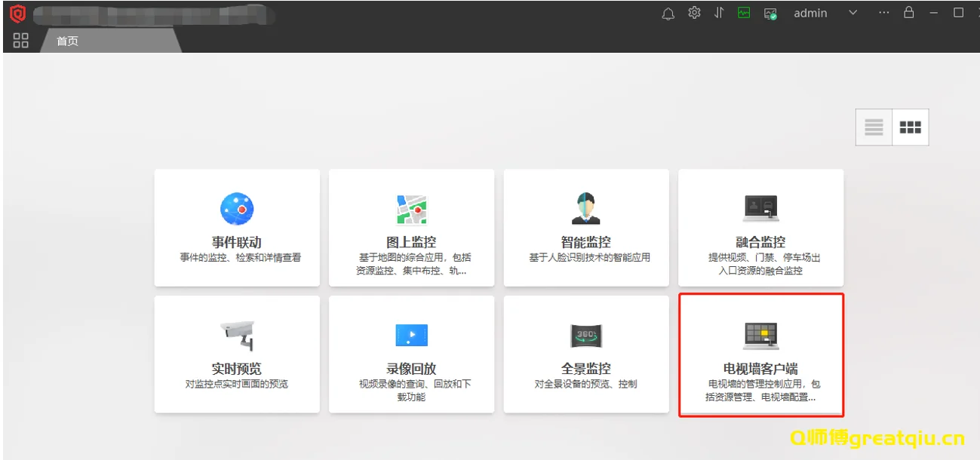This screenshot has width=980, height=460.
Task: Launch the 录像回放 playback module
Action: 411,354
